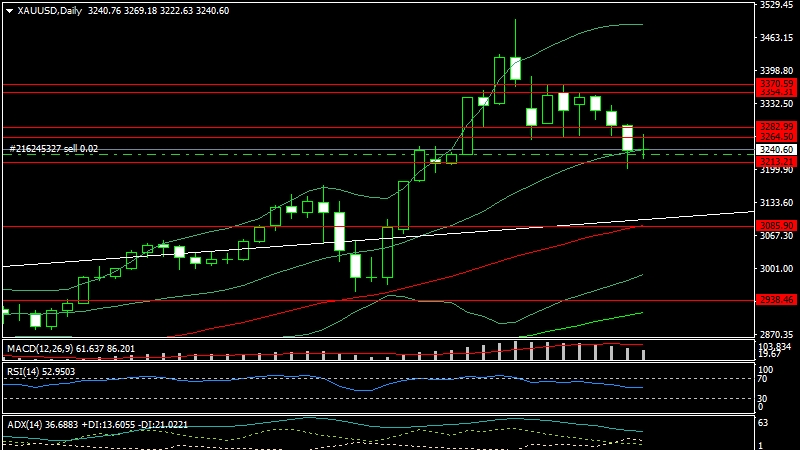Select the 2938.46 red level label
Image resolution: width=800 pixels, height=450 pixels.
[775, 299]
